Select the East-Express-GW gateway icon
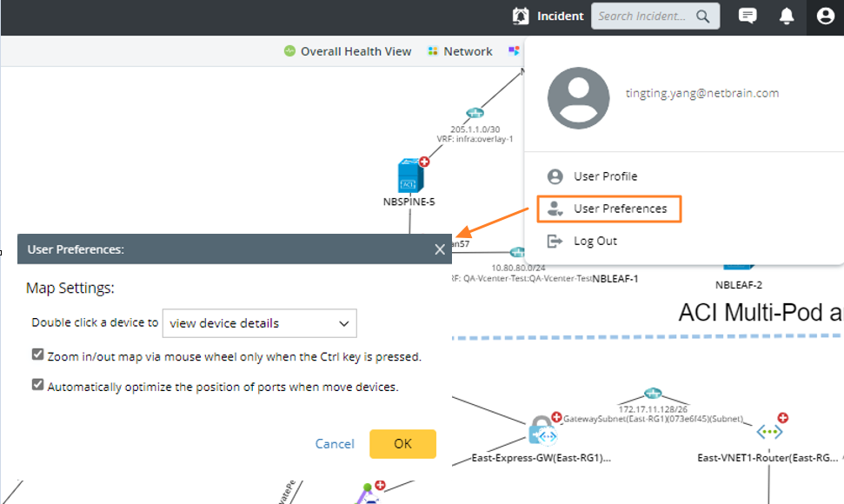 pos(542,431)
